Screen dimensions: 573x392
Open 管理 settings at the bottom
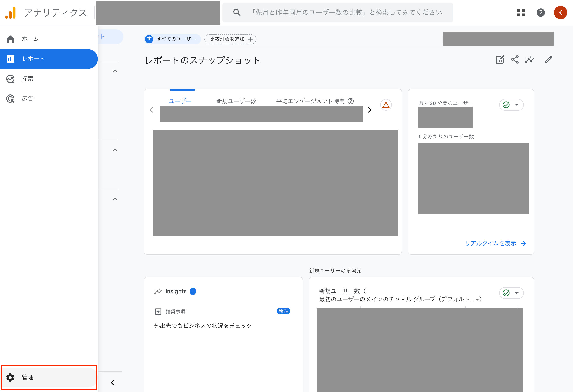click(x=49, y=377)
